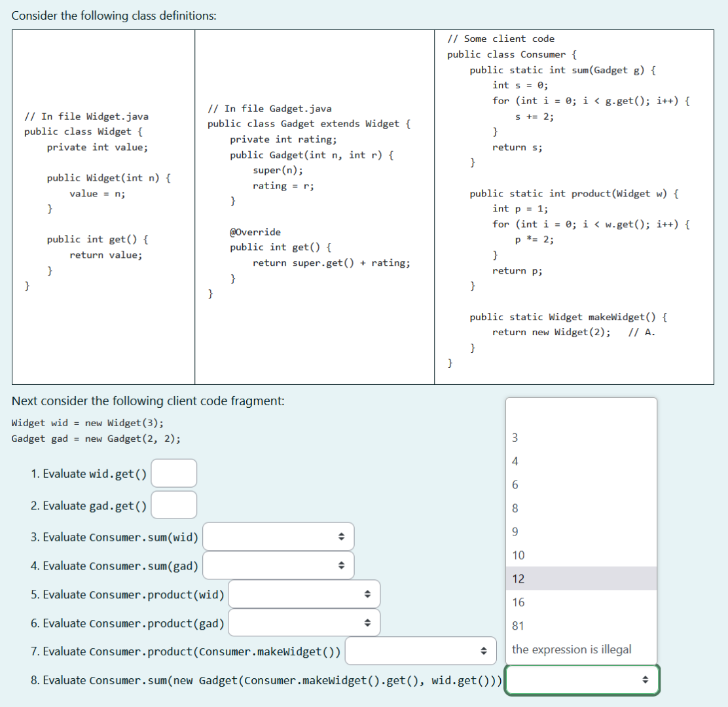
Task: Open the Consumer.sum(gad) answer dropdown
Action: (x=278, y=564)
